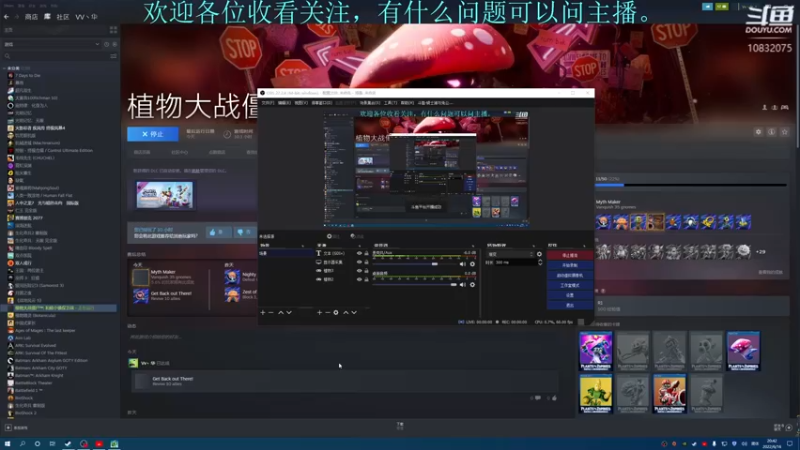The height and width of the screenshot is (450, 800).
Task: Hide the 显示器采集 source with eye icon
Action: click(x=359, y=262)
